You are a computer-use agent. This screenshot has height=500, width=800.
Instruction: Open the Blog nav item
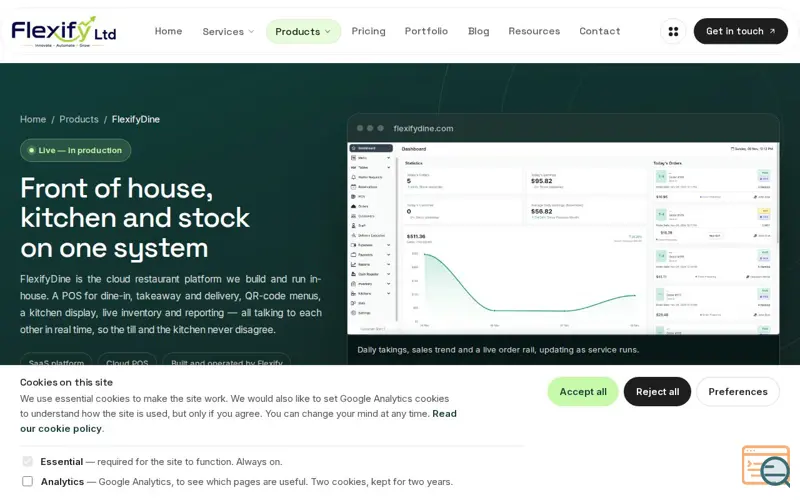coord(479,31)
